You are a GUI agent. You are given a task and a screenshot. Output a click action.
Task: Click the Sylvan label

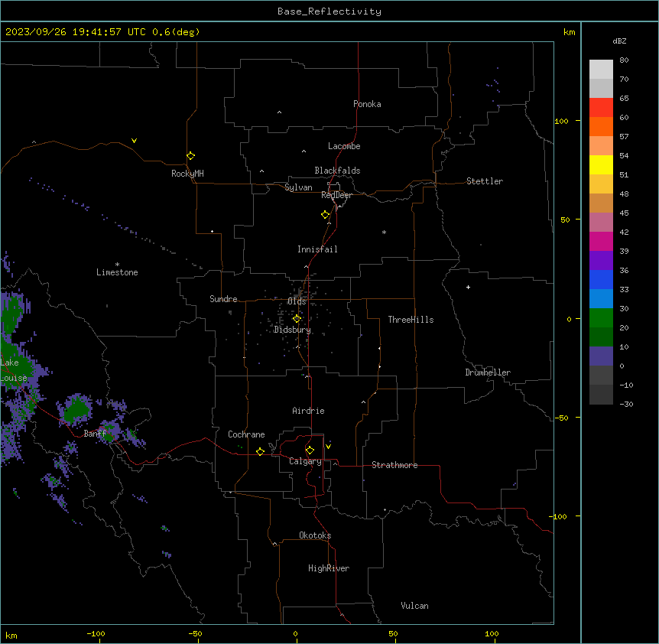(298, 187)
